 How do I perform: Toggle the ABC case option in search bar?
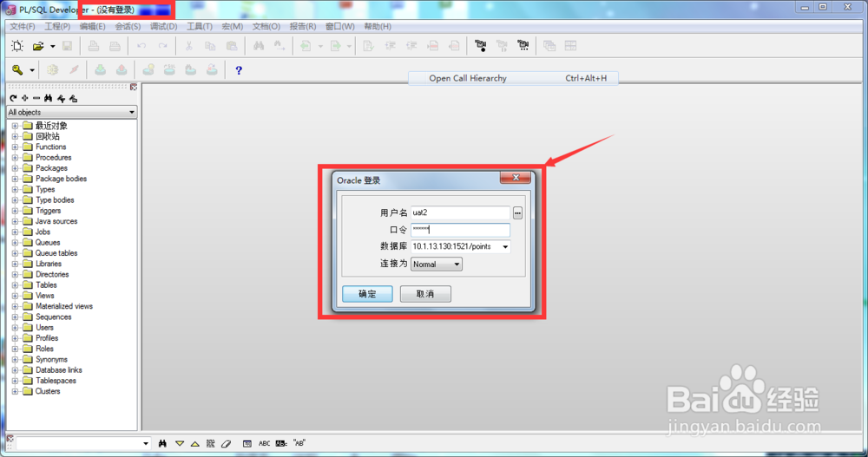(x=265, y=444)
